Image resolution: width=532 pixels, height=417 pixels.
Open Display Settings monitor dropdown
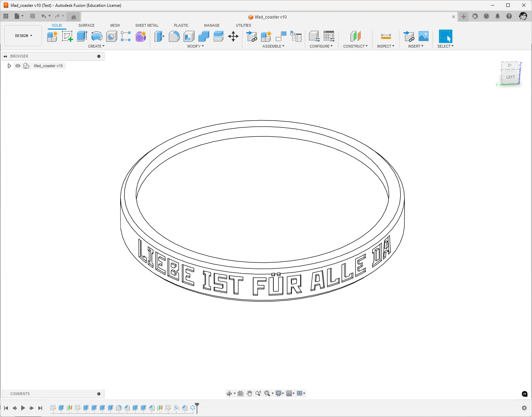tap(280, 393)
